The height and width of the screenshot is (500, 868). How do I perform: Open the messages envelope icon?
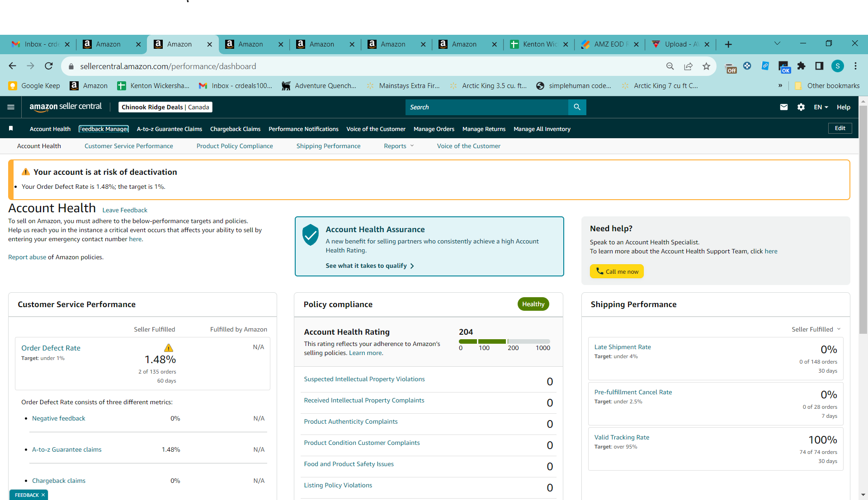tap(784, 107)
